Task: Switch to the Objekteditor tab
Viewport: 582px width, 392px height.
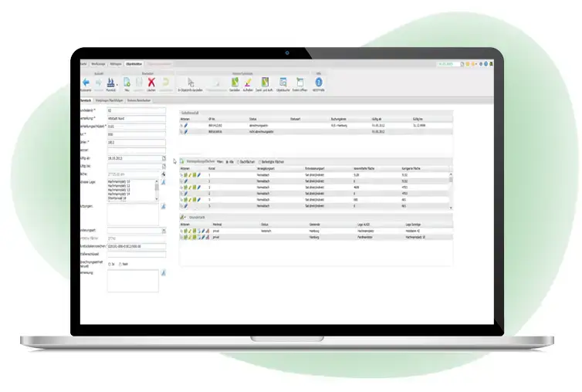Action: click(x=133, y=63)
